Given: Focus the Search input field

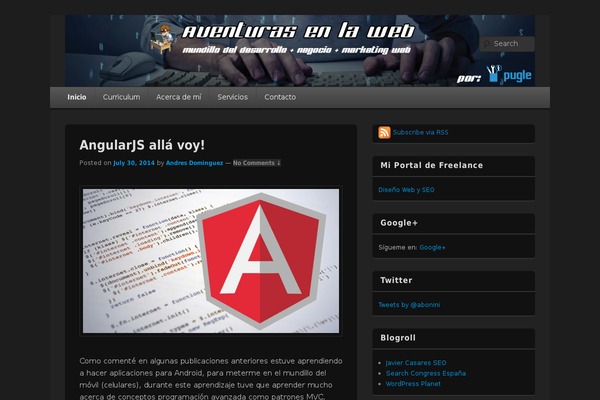Looking at the screenshot, I should click(507, 44).
